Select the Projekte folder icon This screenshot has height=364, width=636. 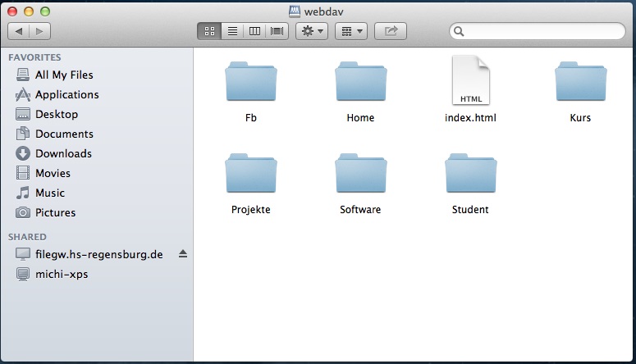pyautogui.click(x=251, y=173)
